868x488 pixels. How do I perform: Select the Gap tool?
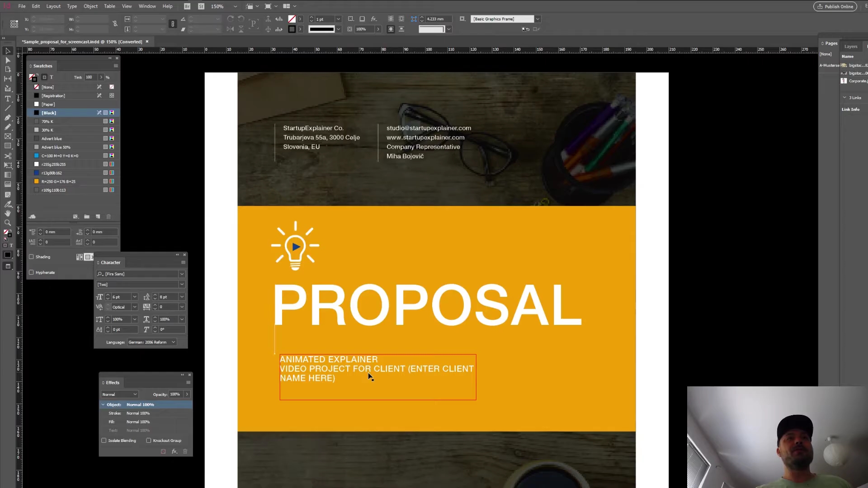click(x=8, y=79)
